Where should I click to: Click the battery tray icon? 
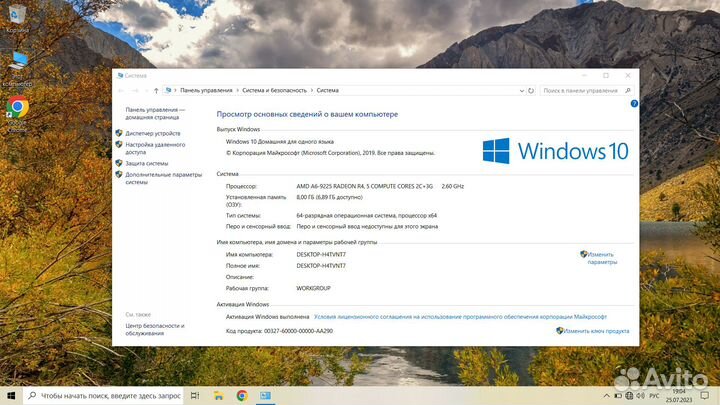(x=618, y=395)
